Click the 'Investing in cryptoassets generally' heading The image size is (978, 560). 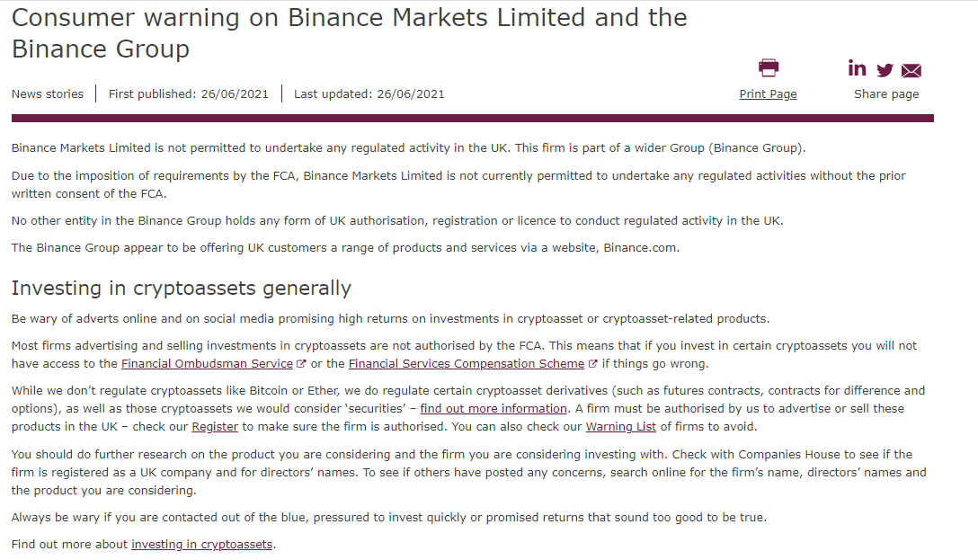point(182,289)
